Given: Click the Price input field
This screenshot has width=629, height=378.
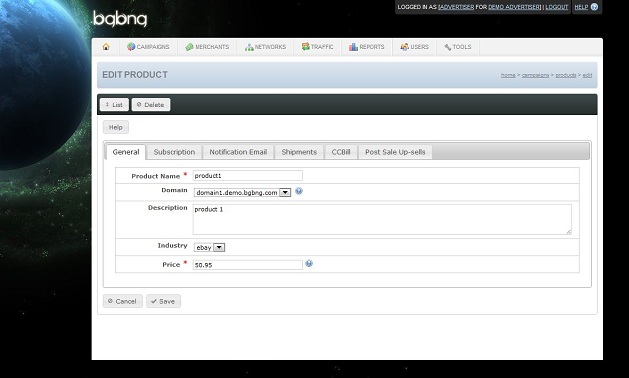Looking at the screenshot, I should click(248, 265).
